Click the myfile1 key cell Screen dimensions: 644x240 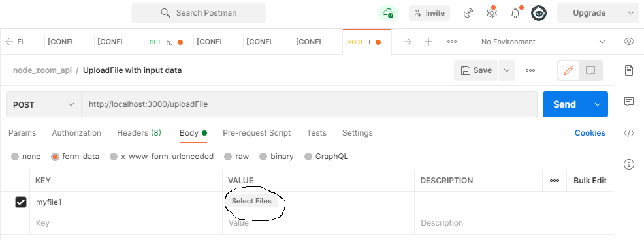pyautogui.click(x=126, y=202)
